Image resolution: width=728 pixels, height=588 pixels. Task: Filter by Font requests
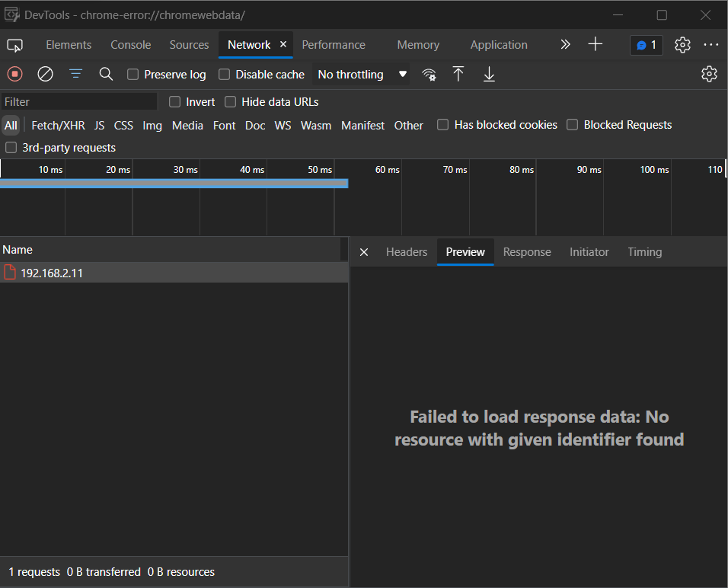pyautogui.click(x=224, y=126)
